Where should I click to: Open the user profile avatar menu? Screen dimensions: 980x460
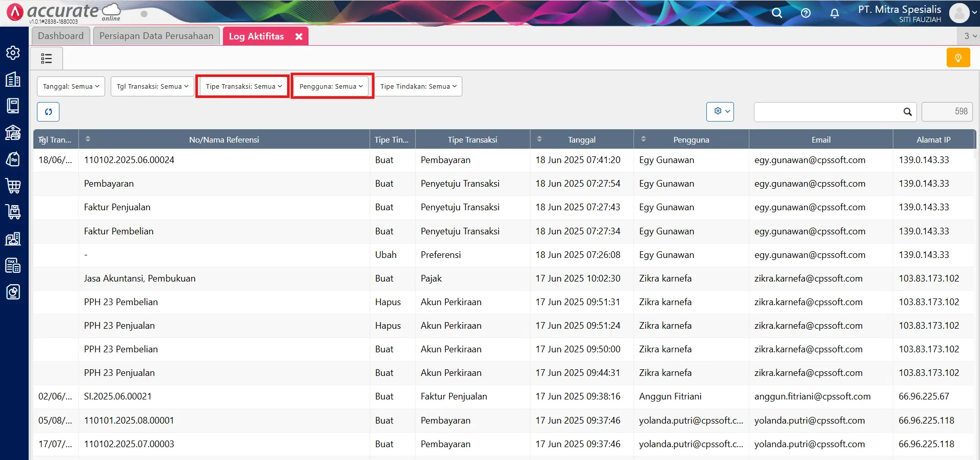point(959,13)
